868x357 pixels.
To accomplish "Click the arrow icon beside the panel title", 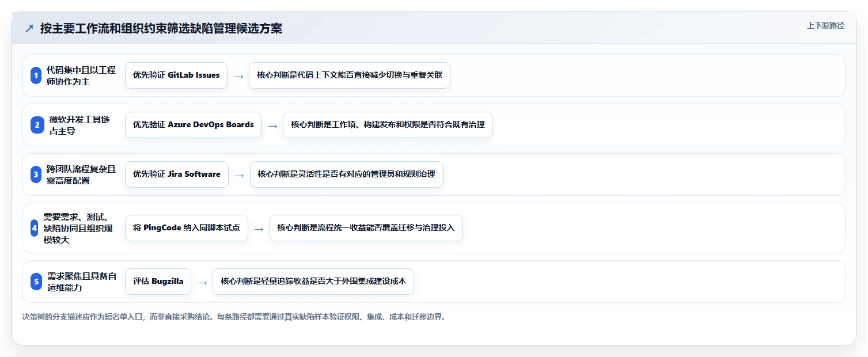I will [29, 28].
